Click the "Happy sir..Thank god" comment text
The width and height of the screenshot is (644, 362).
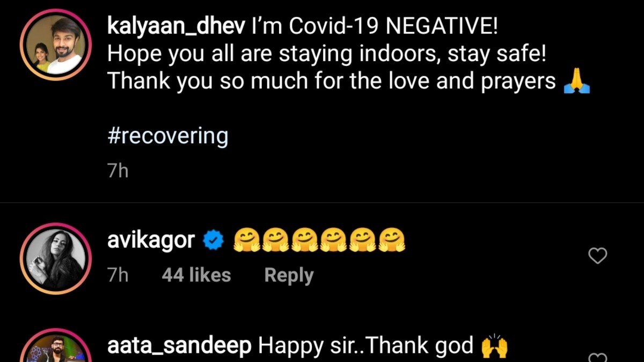pyautogui.click(x=366, y=347)
